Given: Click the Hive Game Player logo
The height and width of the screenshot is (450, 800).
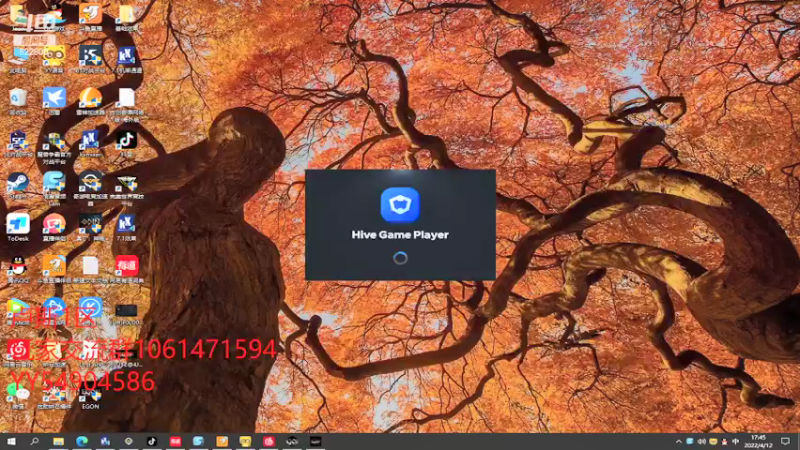Looking at the screenshot, I should click(x=400, y=205).
